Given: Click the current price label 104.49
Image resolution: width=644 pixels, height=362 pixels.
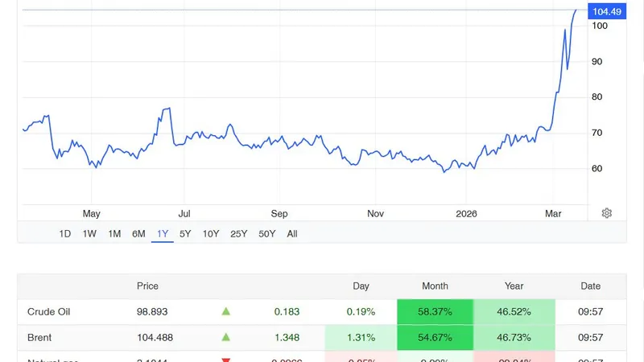Looking at the screenshot, I should [x=607, y=11].
